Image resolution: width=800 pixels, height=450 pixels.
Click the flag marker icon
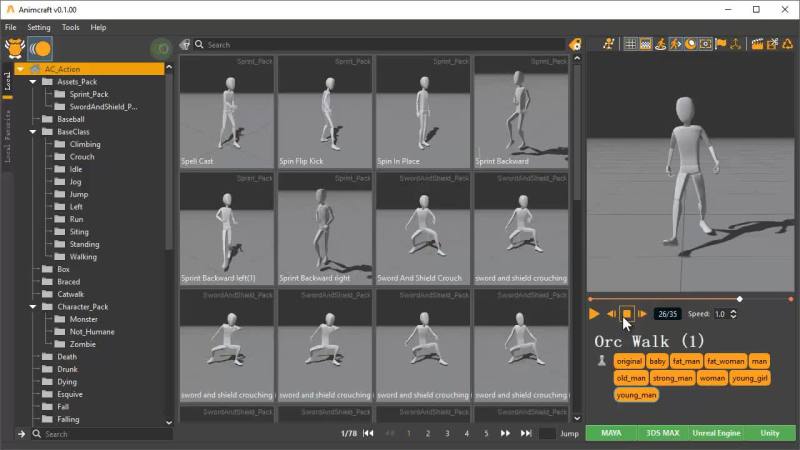pyautogui.click(x=720, y=44)
